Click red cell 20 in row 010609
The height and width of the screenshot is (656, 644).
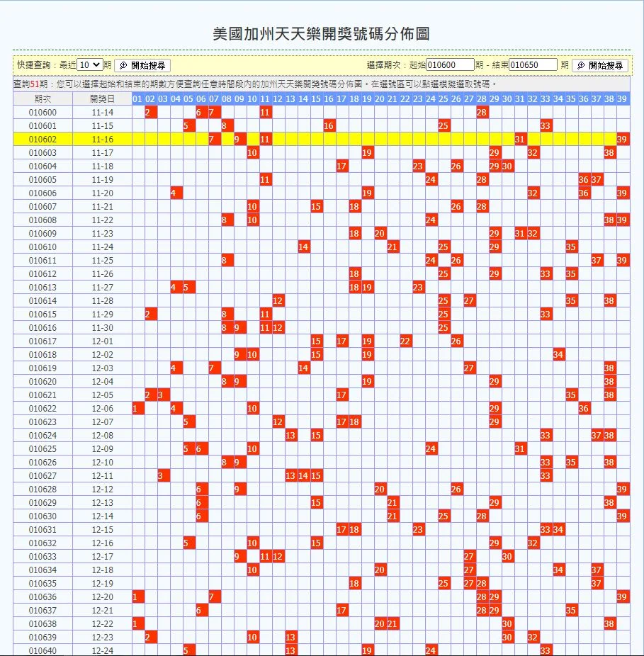pos(380,234)
